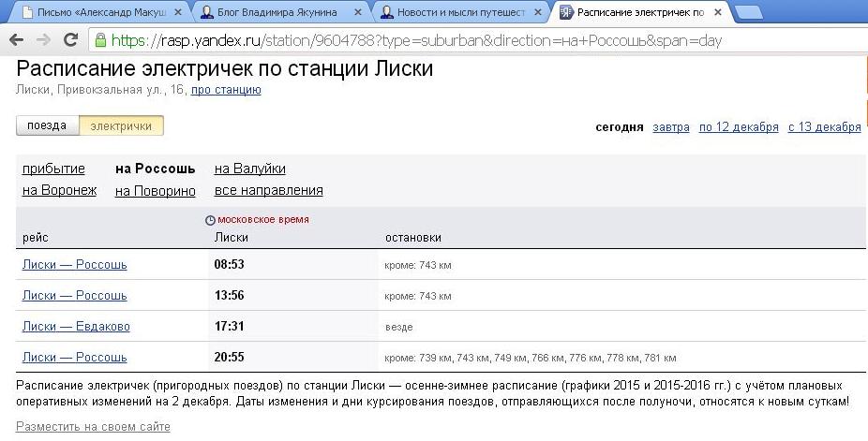Show все направления trains
This screenshot has width=868, height=441.
click(x=268, y=191)
